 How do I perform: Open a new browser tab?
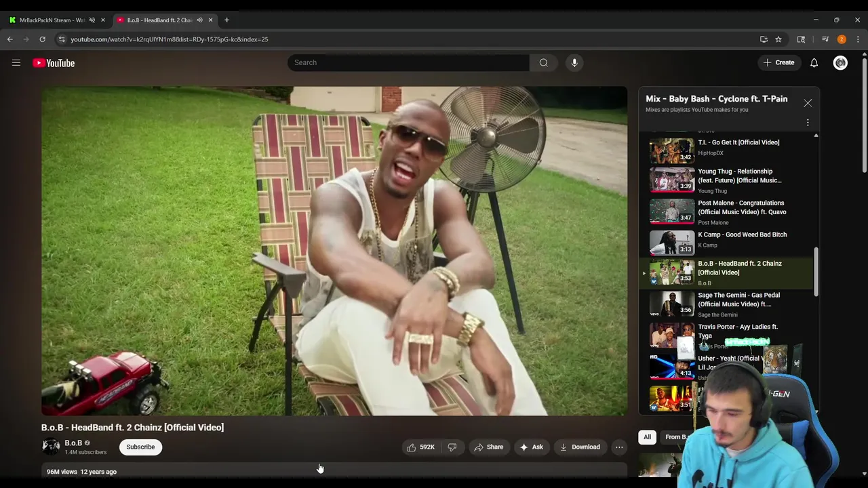point(226,20)
